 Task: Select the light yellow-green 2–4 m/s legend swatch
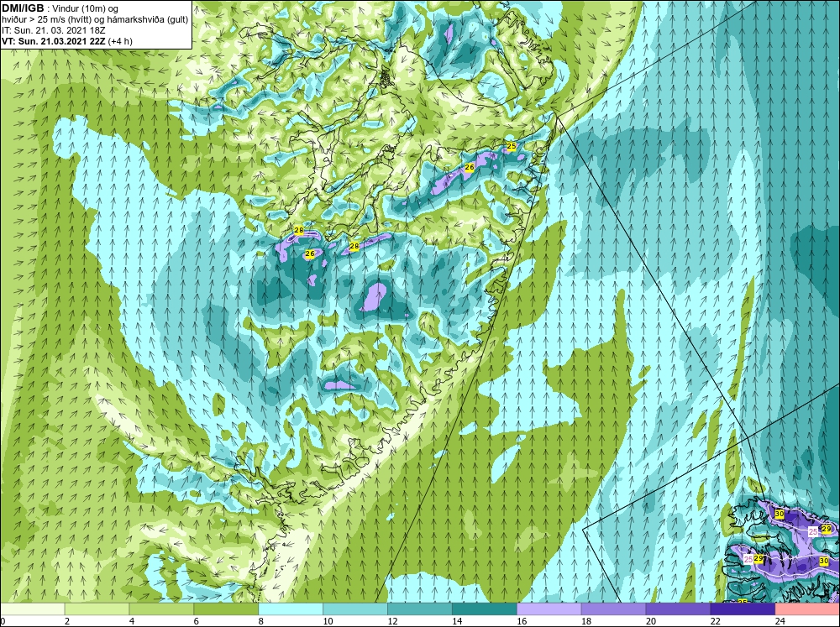point(97,609)
